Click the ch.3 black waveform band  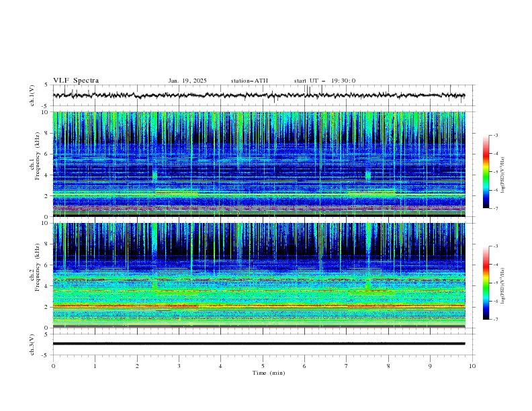pos(259,344)
